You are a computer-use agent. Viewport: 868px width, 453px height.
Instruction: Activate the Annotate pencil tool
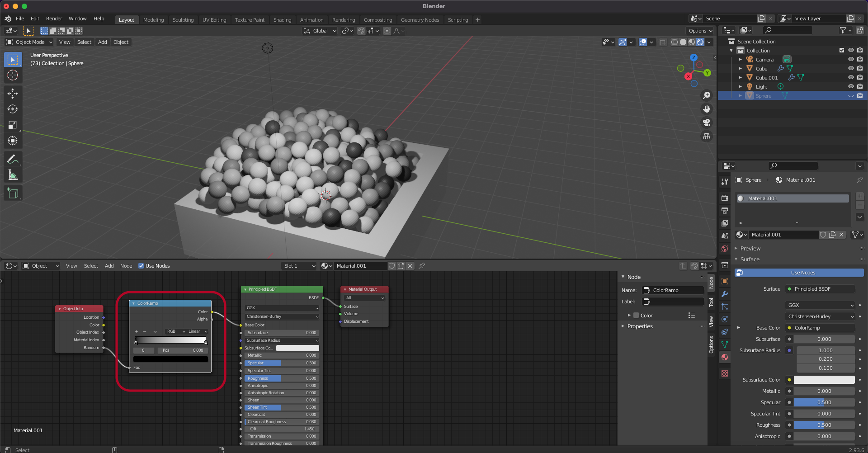pos(13,159)
